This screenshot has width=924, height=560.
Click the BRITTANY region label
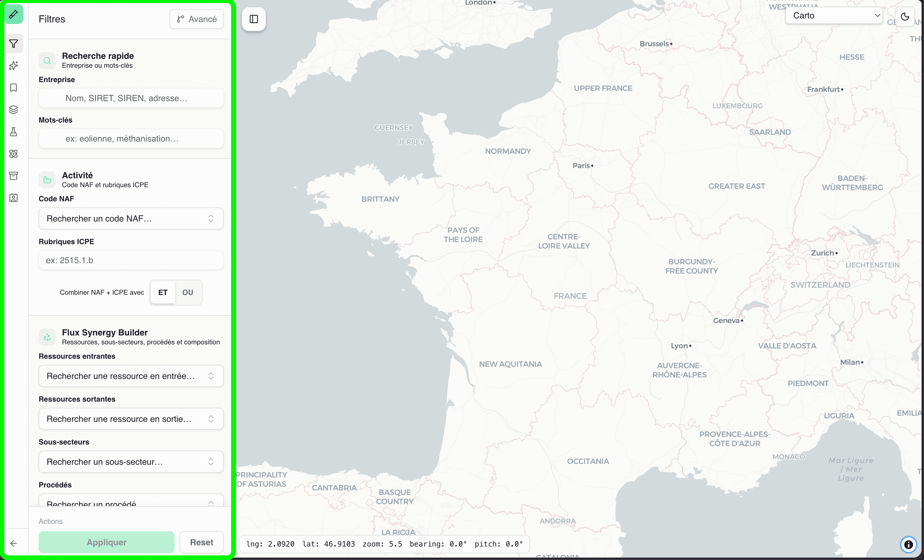click(380, 199)
